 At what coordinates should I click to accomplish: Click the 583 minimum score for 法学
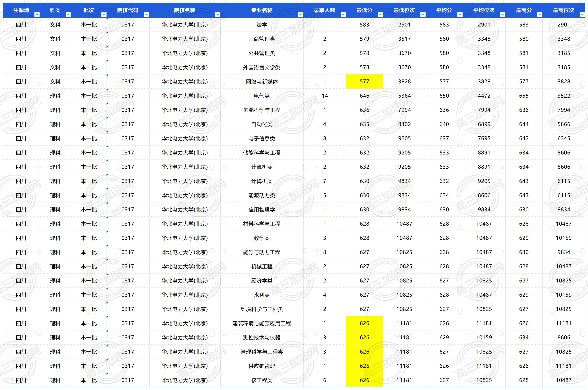tap(365, 25)
